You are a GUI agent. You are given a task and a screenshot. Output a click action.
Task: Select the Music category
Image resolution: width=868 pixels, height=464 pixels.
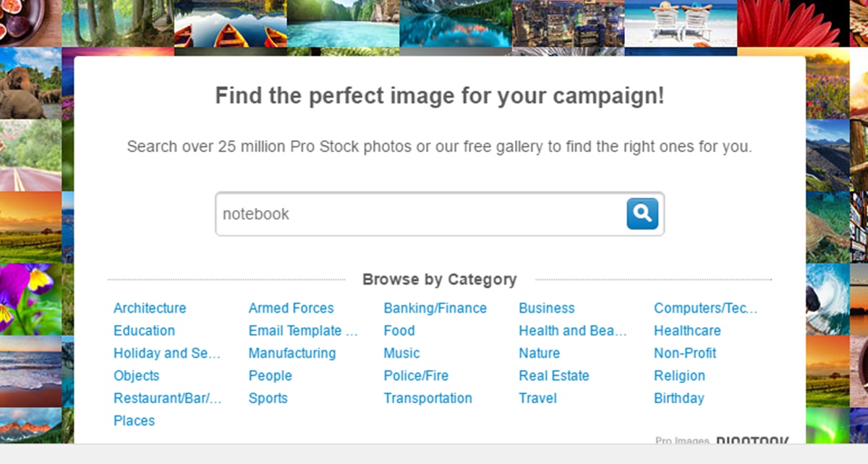click(401, 353)
